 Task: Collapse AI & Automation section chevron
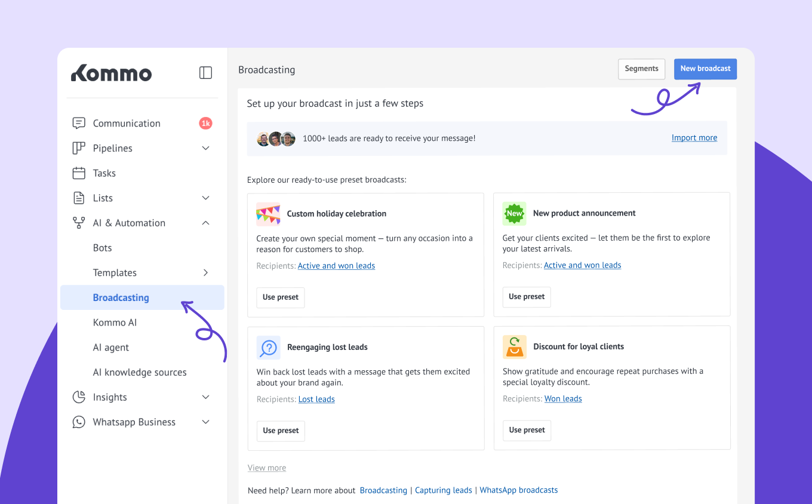[x=205, y=223]
